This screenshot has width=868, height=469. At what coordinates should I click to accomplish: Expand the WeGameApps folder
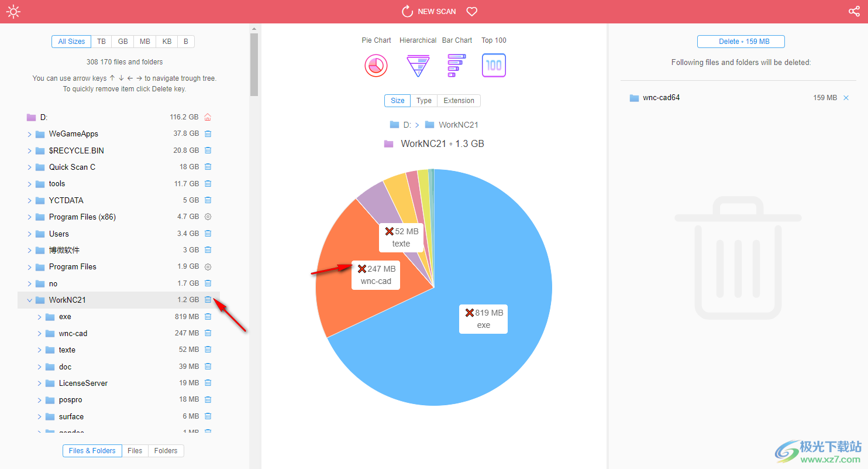pos(29,134)
